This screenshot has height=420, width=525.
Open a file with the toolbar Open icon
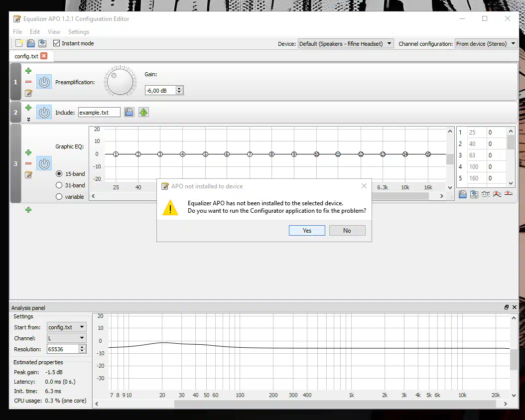coord(31,43)
